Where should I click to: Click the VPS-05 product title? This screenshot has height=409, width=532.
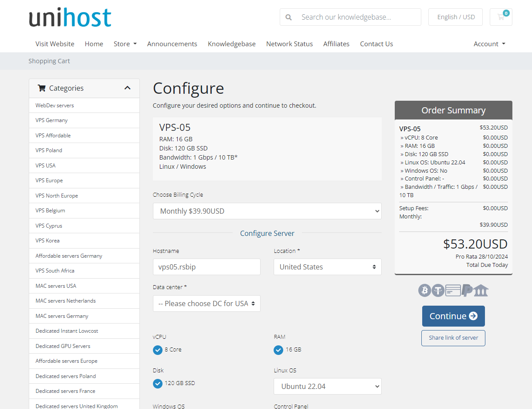pos(175,127)
